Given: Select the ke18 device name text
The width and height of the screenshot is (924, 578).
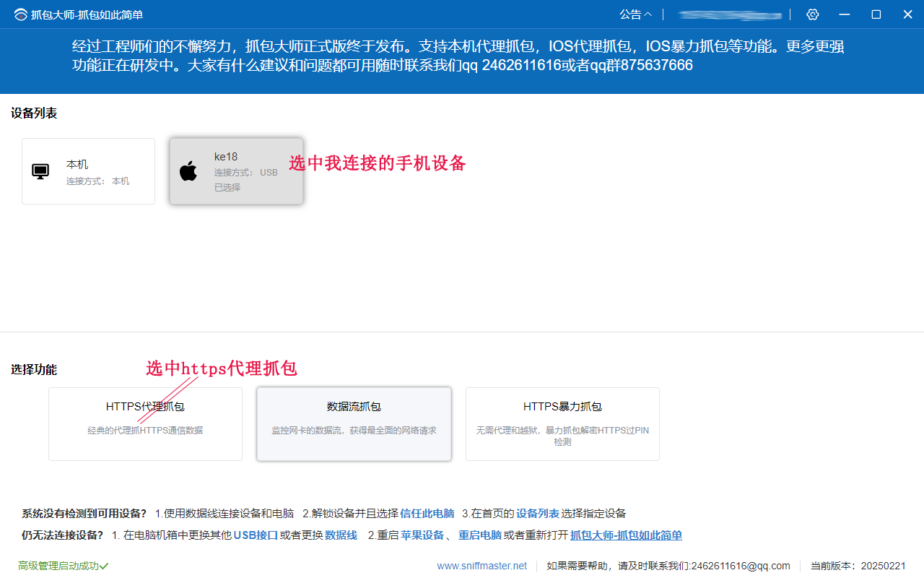Looking at the screenshot, I should pyautogui.click(x=226, y=157).
